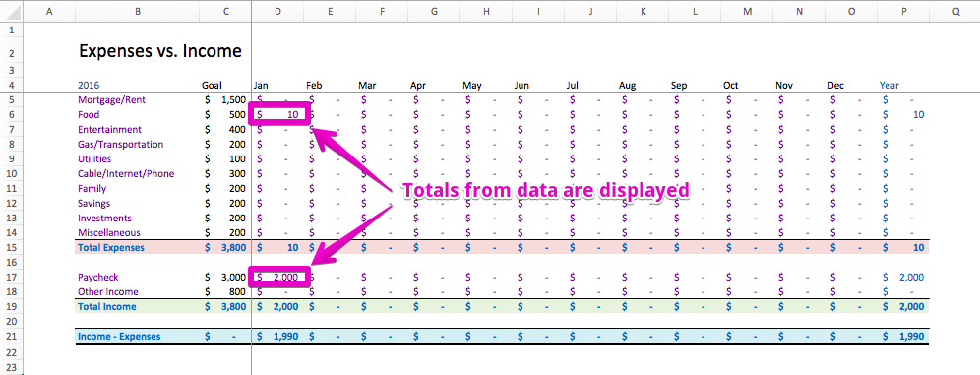Select the Jan month heading
The image size is (980, 375).
261,85
